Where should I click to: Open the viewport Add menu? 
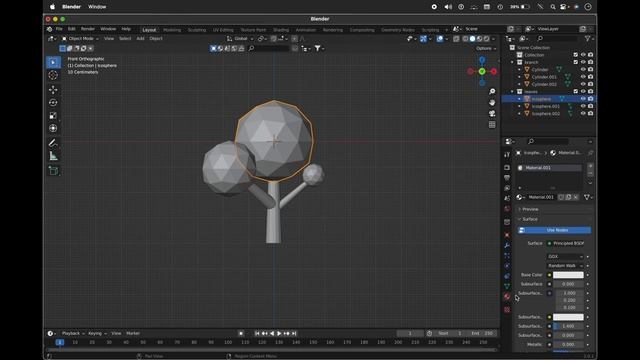click(x=140, y=38)
